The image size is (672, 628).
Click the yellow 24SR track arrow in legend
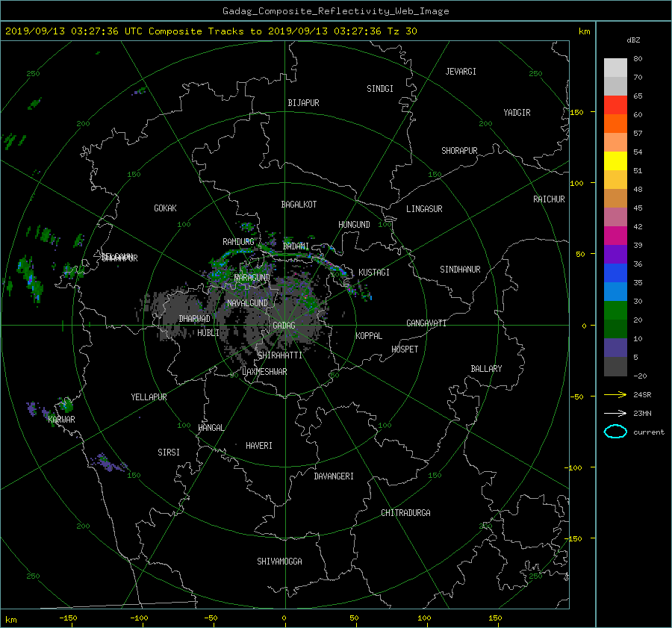(x=615, y=394)
